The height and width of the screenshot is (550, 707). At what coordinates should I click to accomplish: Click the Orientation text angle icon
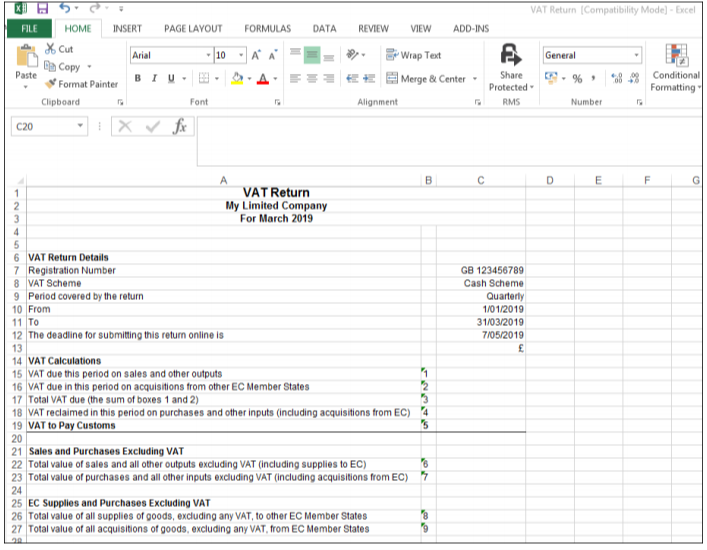[352, 55]
